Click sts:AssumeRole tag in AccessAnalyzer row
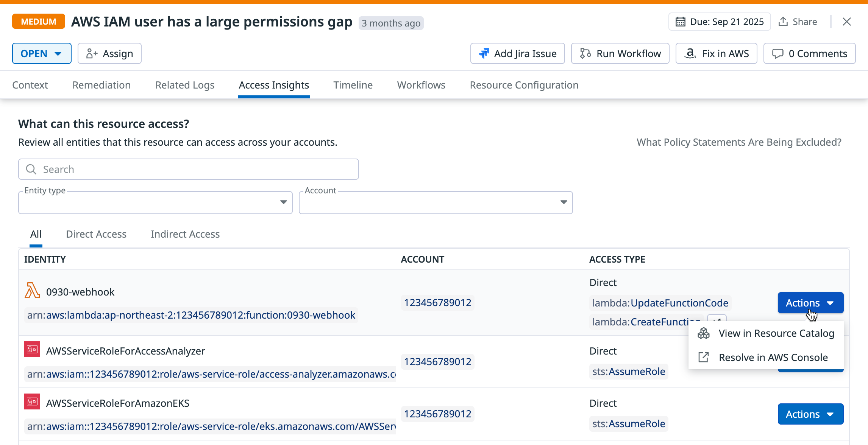The width and height of the screenshot is (868, 445). click(x=629, y=372)
